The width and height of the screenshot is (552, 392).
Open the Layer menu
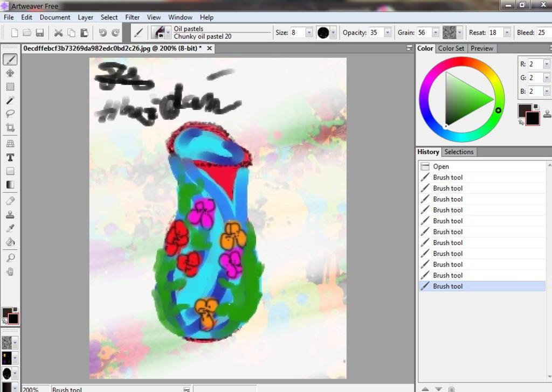85,17
